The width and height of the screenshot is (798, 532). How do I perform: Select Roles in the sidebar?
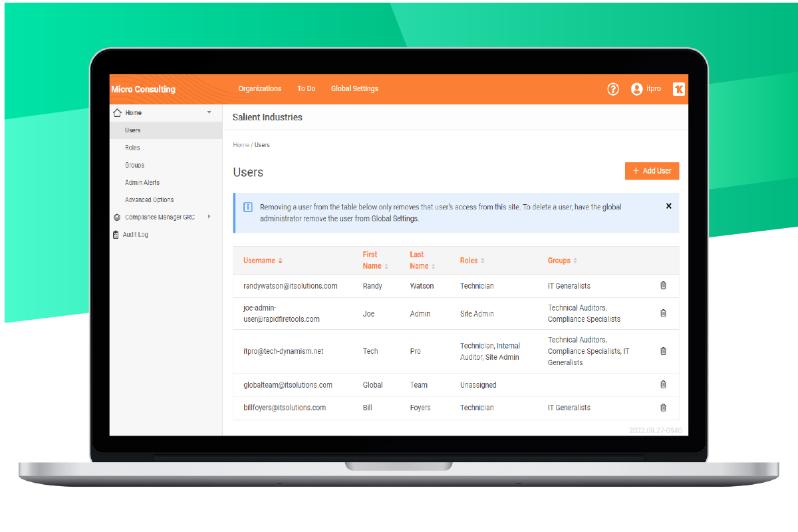tap(132, 148)
